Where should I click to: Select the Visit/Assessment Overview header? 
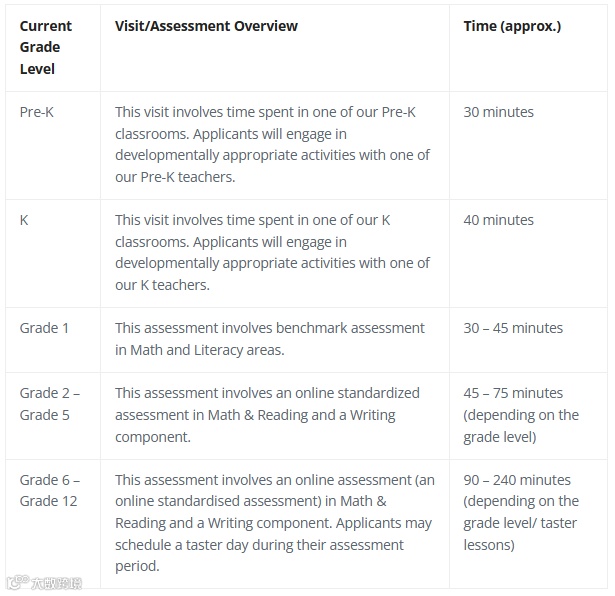pyautogui.click(x=206, y=26)
